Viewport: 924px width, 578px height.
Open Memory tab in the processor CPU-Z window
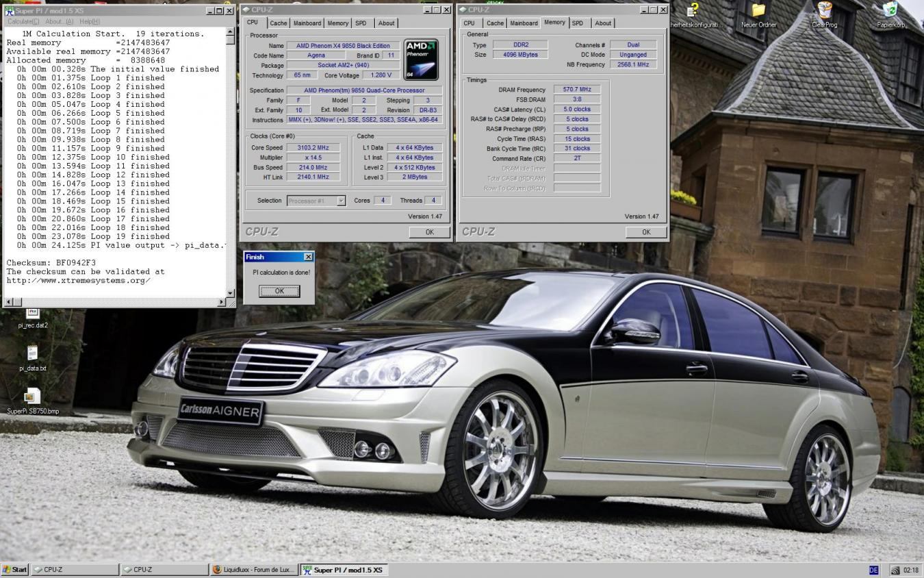point(337,23)
